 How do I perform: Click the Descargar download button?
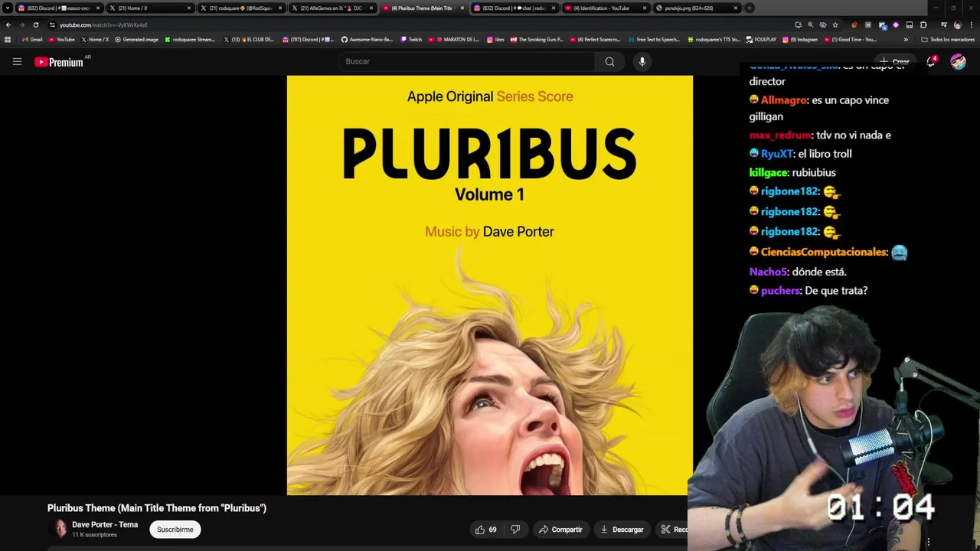point(622,530)
